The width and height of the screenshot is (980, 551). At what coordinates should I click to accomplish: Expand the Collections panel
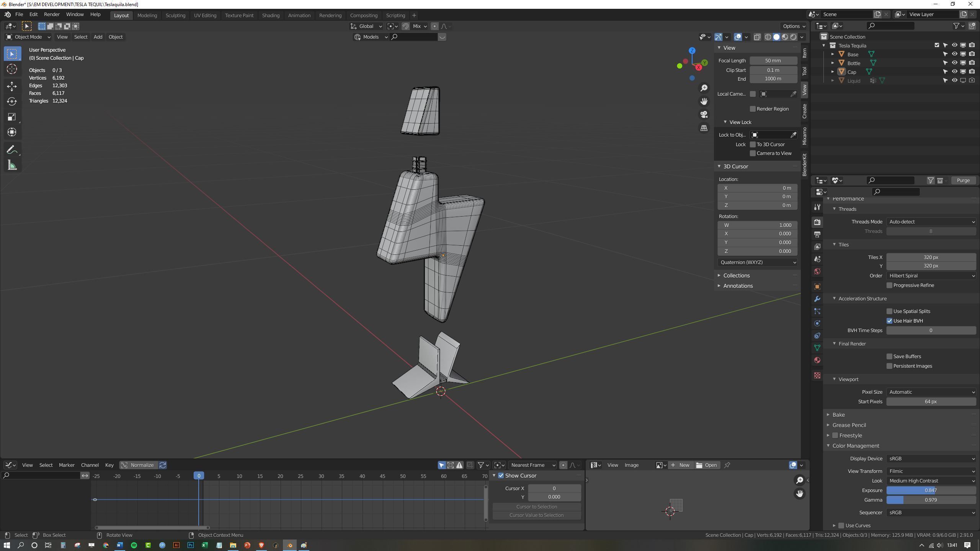point(736,275)
